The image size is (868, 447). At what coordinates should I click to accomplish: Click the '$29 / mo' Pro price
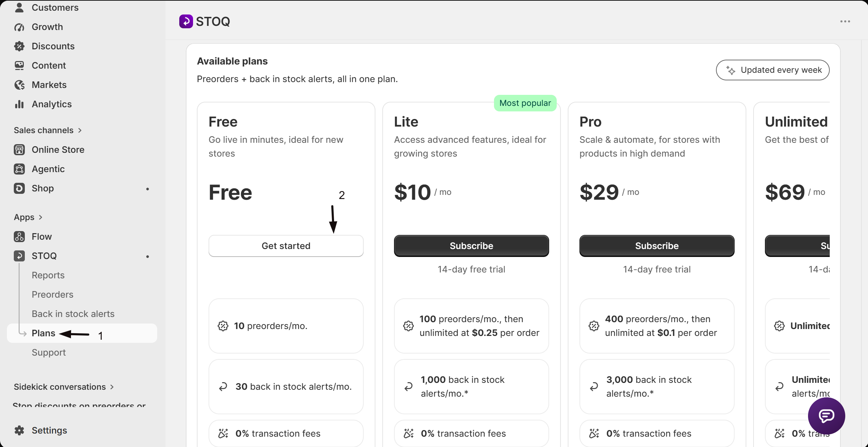click(x=609, y=192)
